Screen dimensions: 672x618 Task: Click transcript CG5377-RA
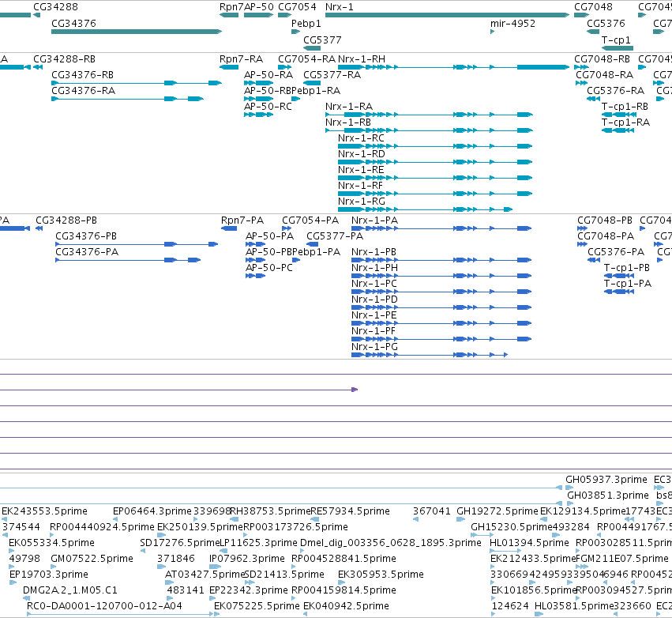332,74
